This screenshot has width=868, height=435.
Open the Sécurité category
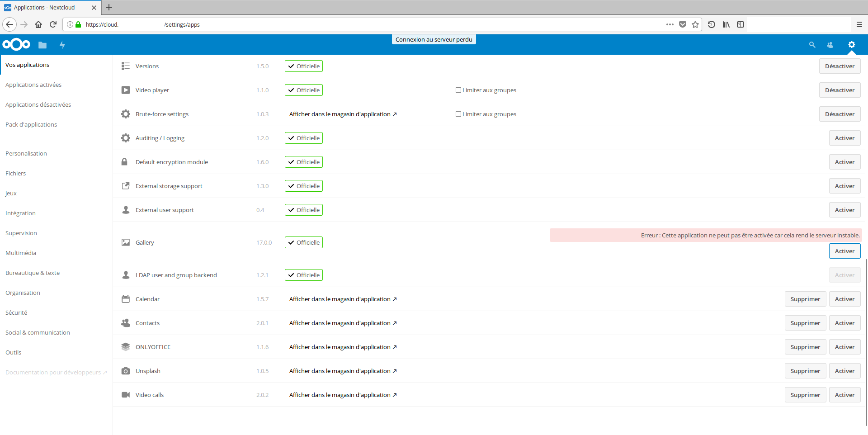click(16, 312)
